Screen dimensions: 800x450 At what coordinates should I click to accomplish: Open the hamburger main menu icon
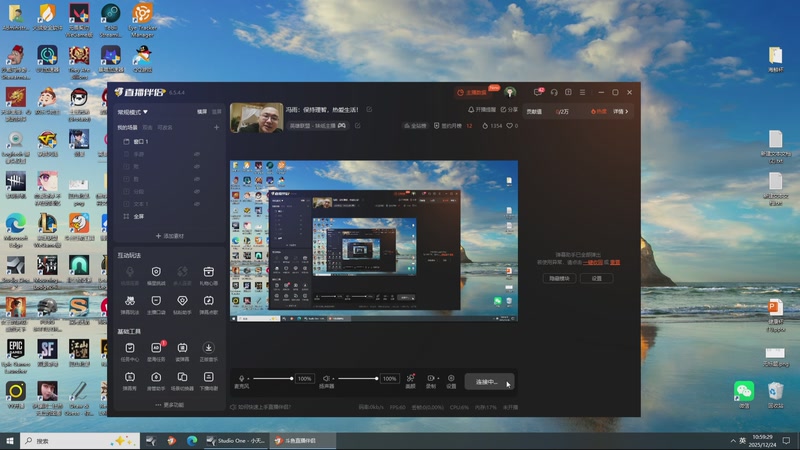[582, 92]
